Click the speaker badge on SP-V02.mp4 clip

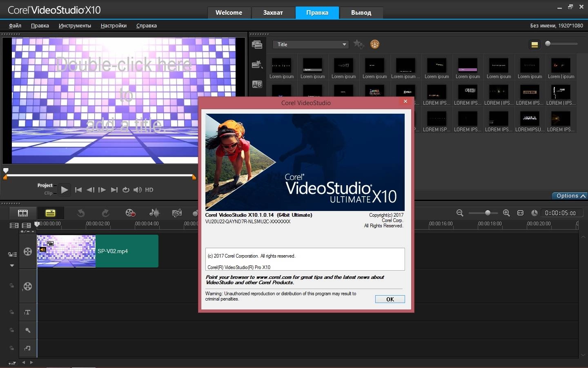42,249
